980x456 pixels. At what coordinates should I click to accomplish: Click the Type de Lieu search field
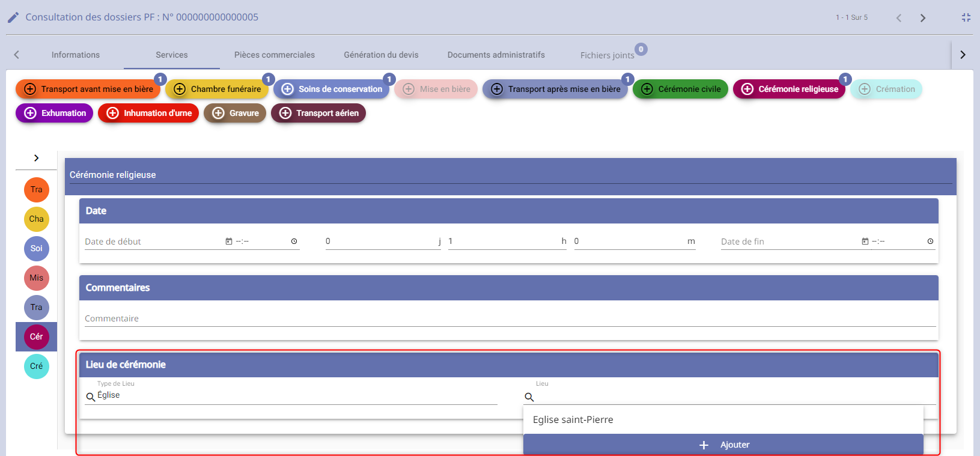(x=297, y=395)
